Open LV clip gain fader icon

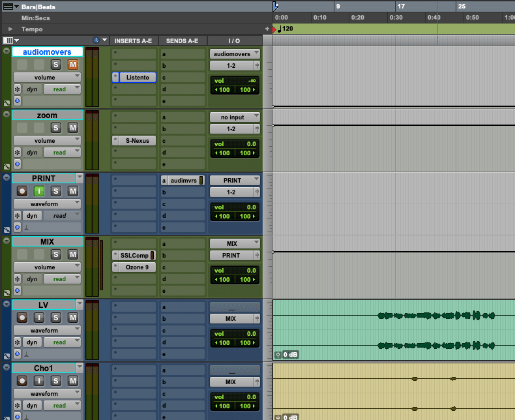pyautogui.click(x=278, y=355)
